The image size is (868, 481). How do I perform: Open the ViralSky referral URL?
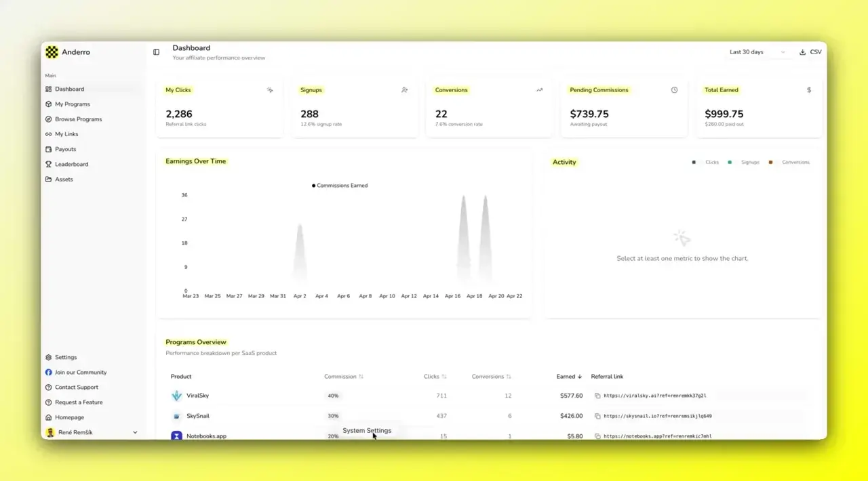pyautogui.click(x=655, y=396)
